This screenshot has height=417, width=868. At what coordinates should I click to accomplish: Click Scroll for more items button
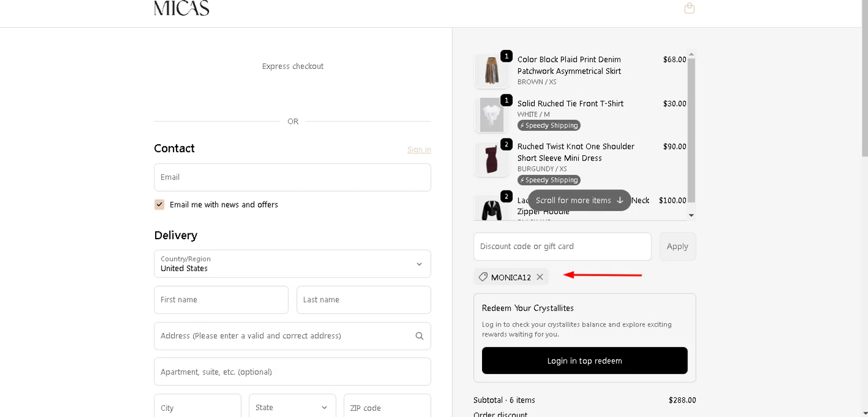pos(579,200)
